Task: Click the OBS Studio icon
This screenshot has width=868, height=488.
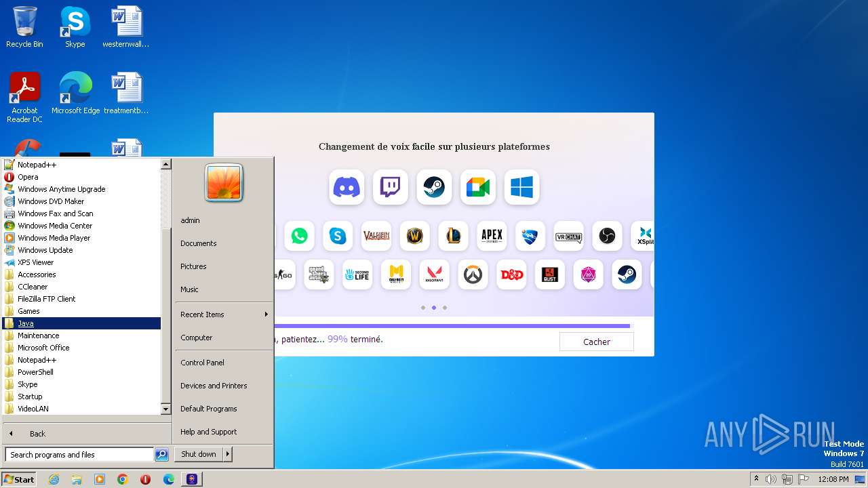Action: (608, 236)
